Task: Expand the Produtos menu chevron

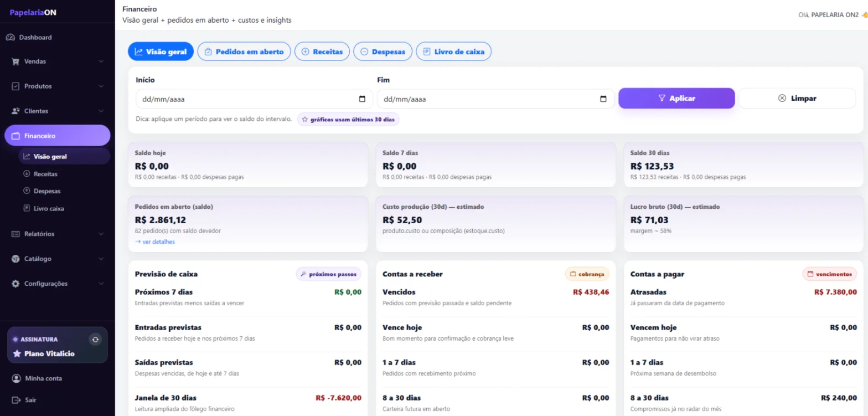Action: (101, 86)
